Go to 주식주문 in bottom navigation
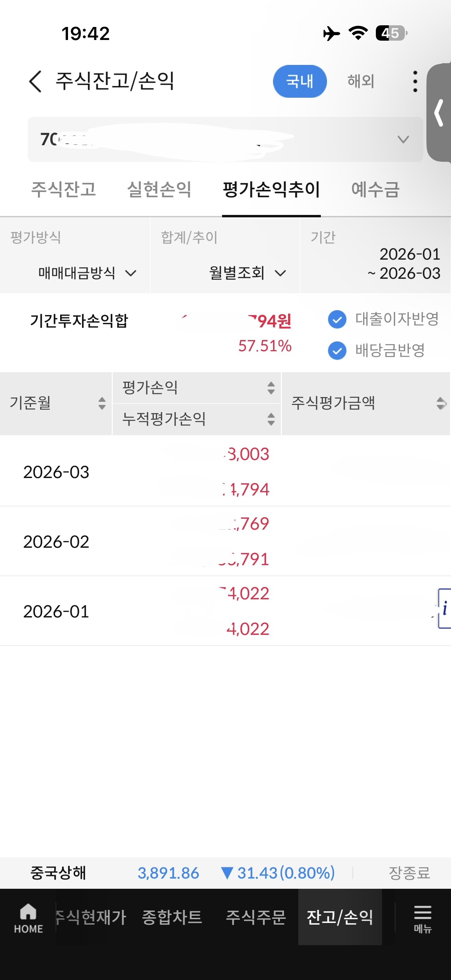The width and height of the screenshot is (451, 980). 256,917
